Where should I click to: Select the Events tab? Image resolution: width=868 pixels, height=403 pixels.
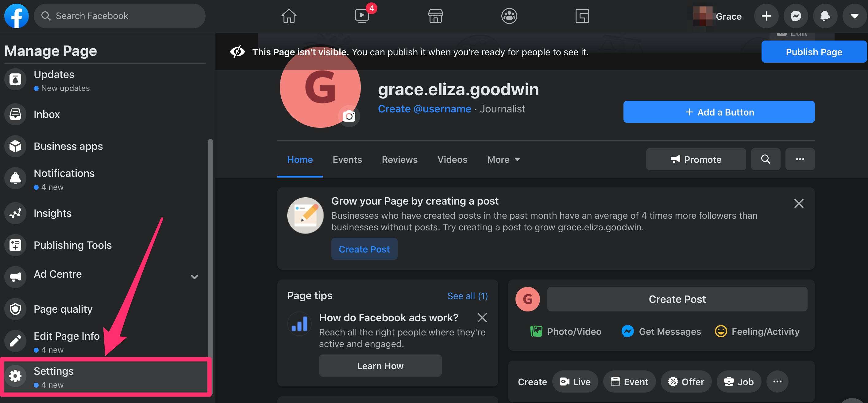pyautogui.click(x=347, y=159)
